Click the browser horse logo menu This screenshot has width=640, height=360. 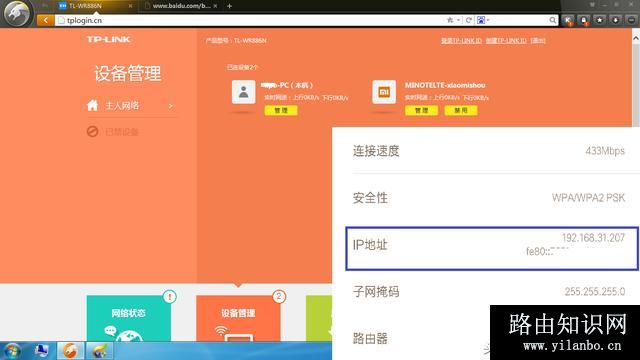(17, 13)
